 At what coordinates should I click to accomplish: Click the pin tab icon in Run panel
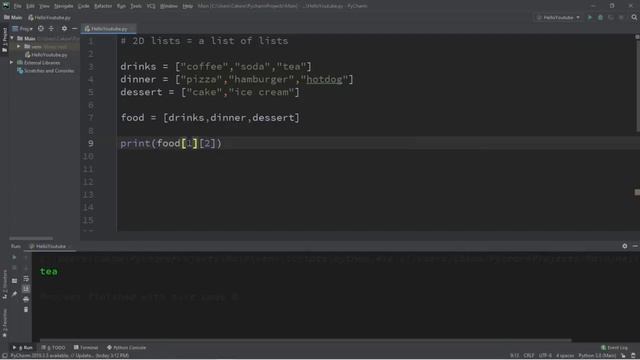point(14,293)
